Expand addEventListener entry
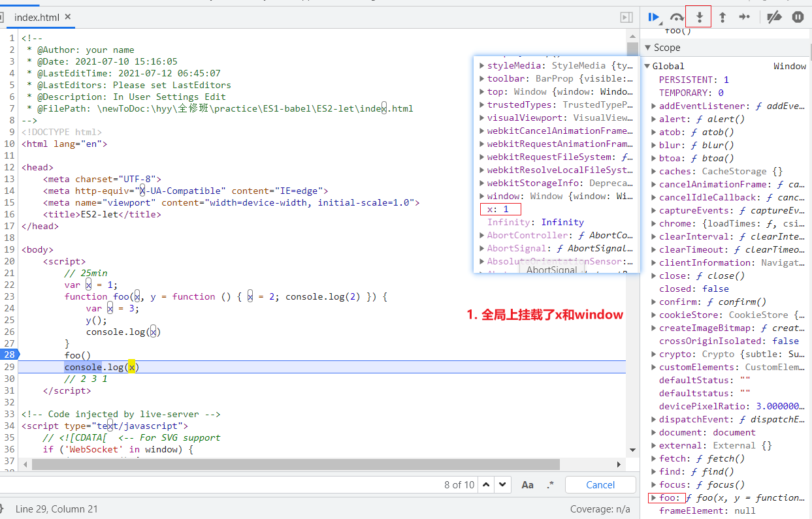 coord(655,106)
